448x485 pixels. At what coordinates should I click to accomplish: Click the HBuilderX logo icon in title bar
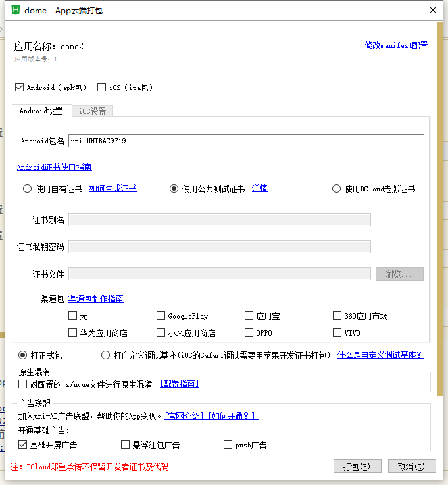16,10
